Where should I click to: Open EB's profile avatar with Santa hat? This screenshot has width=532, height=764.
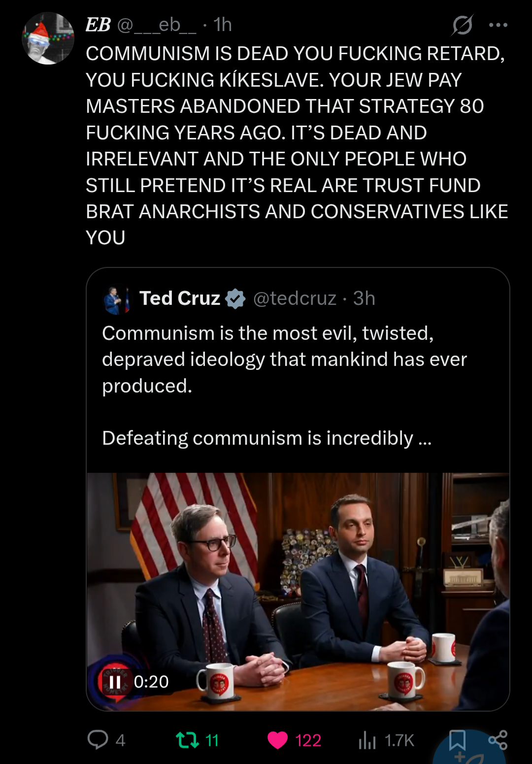click(x=48, y=38)
